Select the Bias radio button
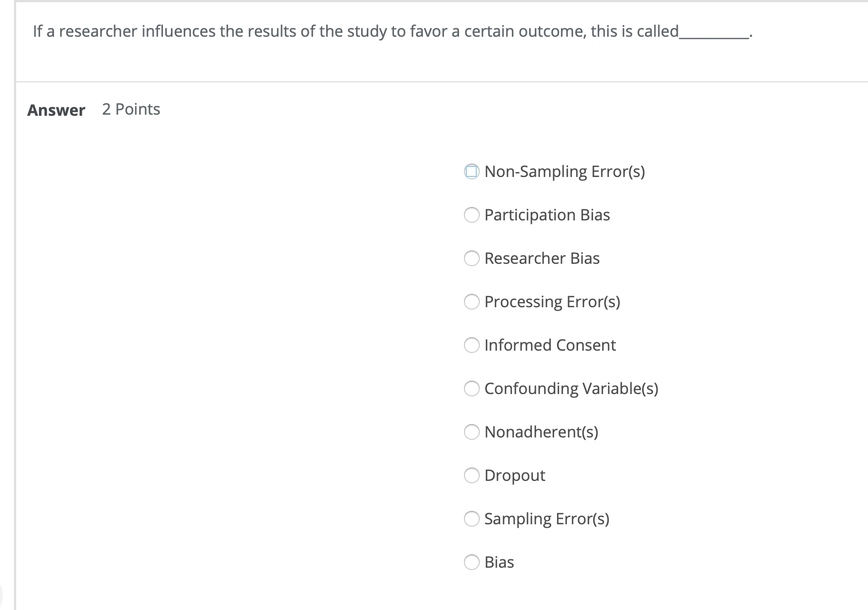868x610 pixels. coord(471,562)
